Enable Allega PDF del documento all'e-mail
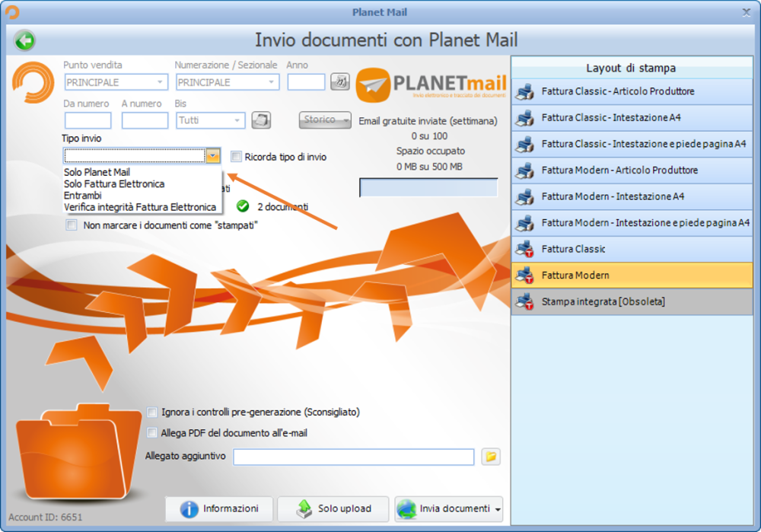Screen dimensions: 761x532 tap(152, 432)
